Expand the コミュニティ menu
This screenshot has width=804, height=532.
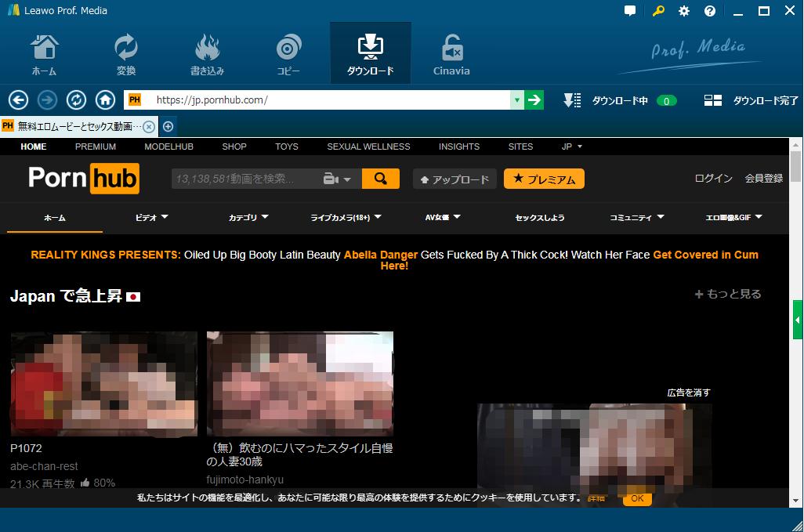tap(637, 218)
